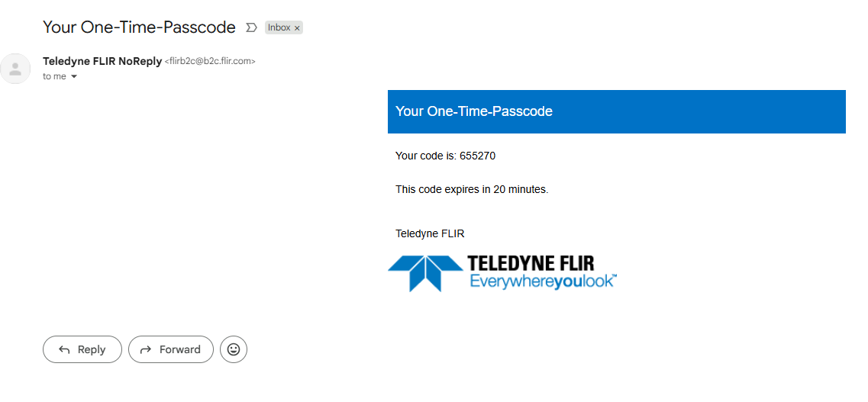Click the importance marker next to subject
This screenshot has width=868, height=402.
[x=251, y=27]
